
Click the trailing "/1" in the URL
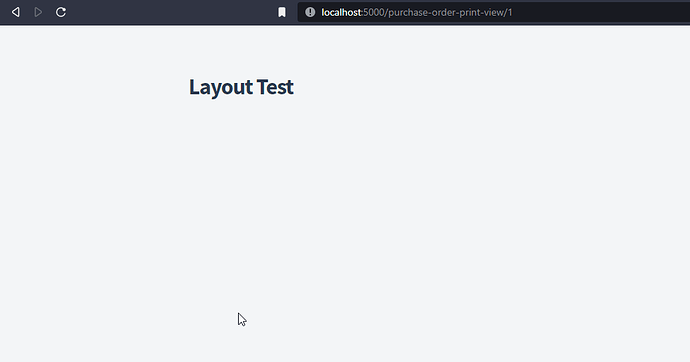(508, 12)
